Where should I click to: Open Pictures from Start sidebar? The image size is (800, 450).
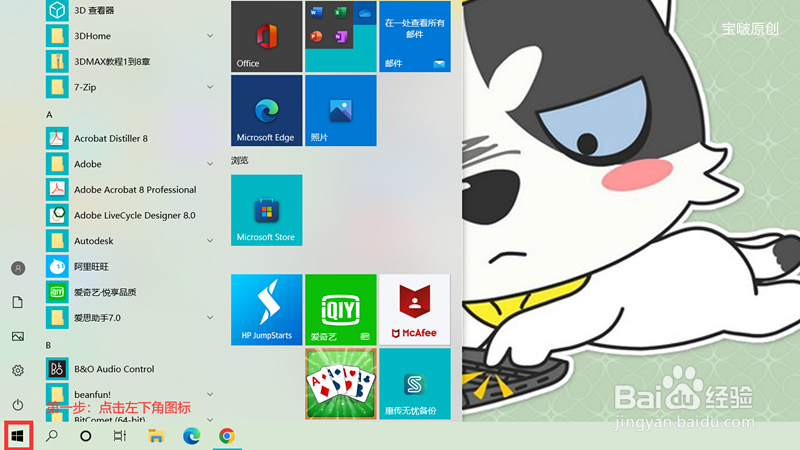point(18,336)
